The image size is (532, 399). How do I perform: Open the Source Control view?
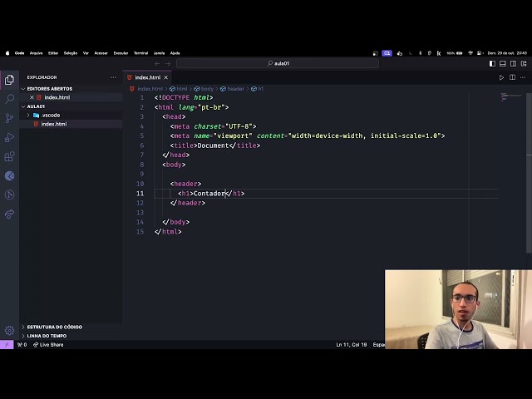(9, 118)
